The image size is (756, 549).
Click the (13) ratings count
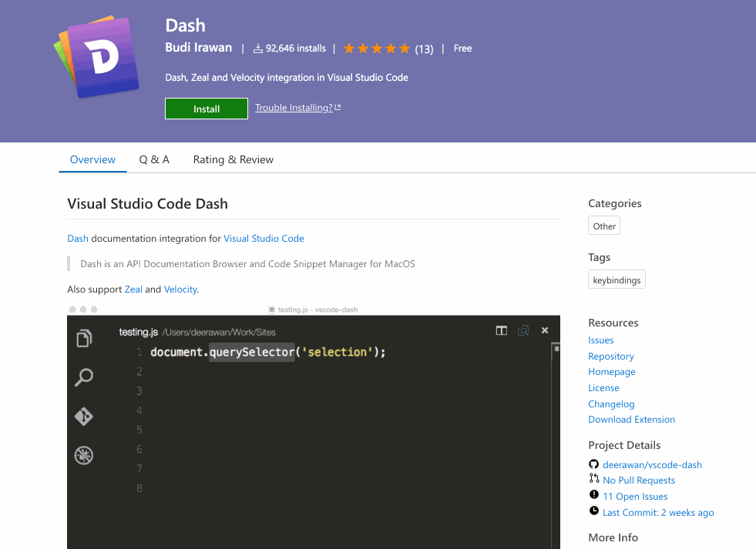click(424, 49)
